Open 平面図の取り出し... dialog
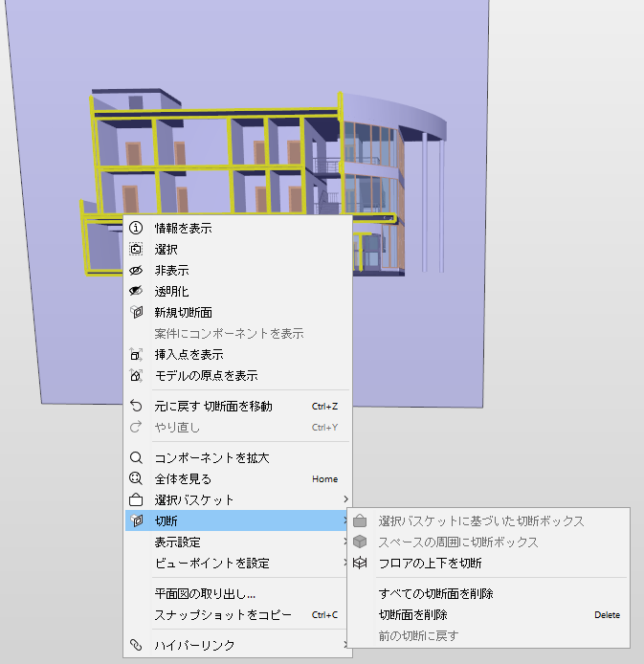Viewport: 644px width, 664px height. 238,593
